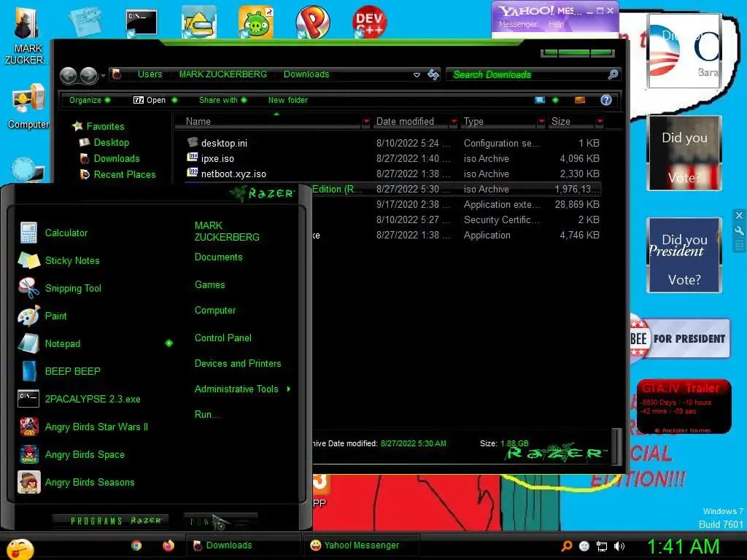Image resolution: width=747 pixels, height=560 pixels.
Task: Open Explorer help question mark icon
Action: pyautogui.click(x=606, y=100)
